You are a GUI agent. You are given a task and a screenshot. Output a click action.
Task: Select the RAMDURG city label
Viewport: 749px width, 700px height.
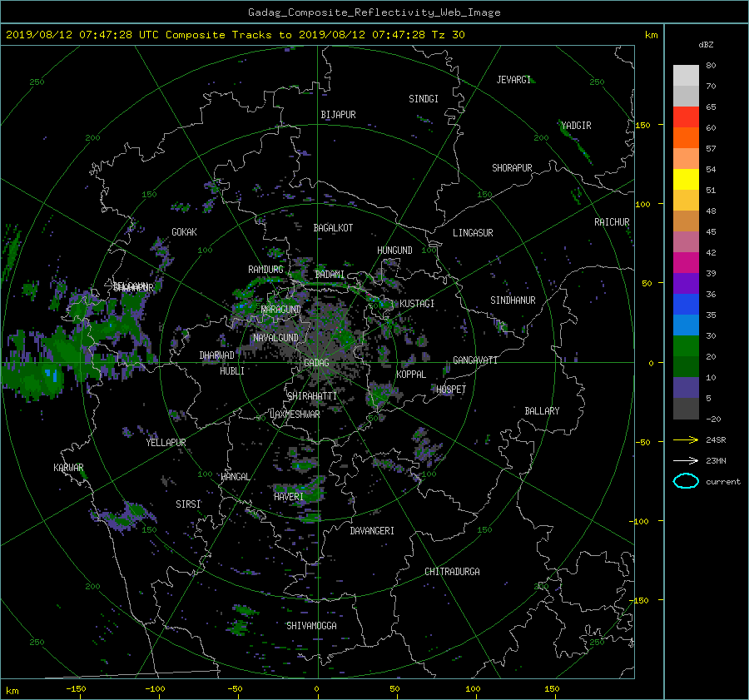click(265, 270)
